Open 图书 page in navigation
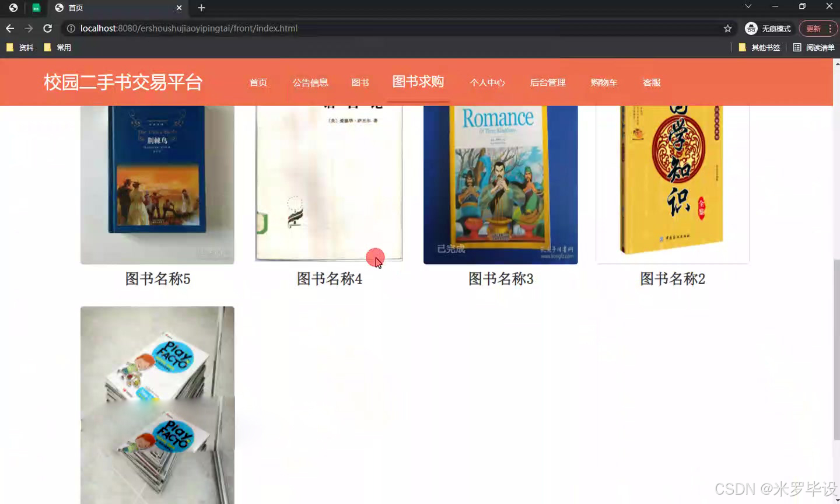 pyautogui.click(x=360, y=82)
